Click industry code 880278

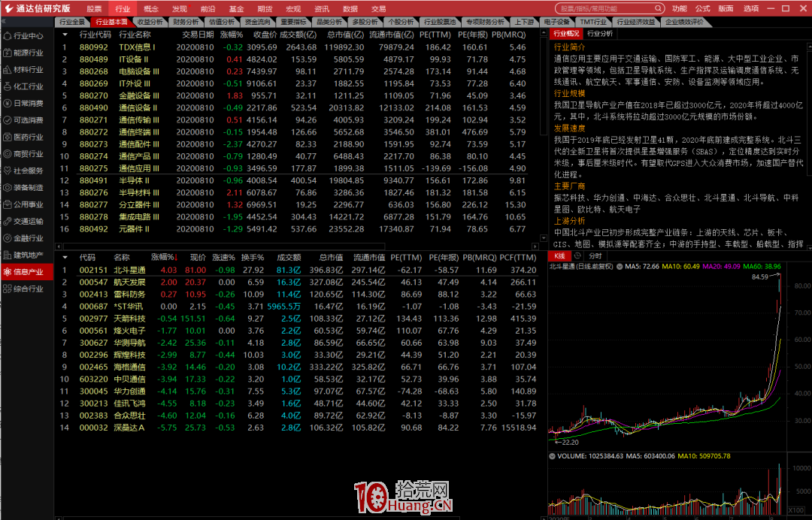pyautogui.click(x=94, y=217)
